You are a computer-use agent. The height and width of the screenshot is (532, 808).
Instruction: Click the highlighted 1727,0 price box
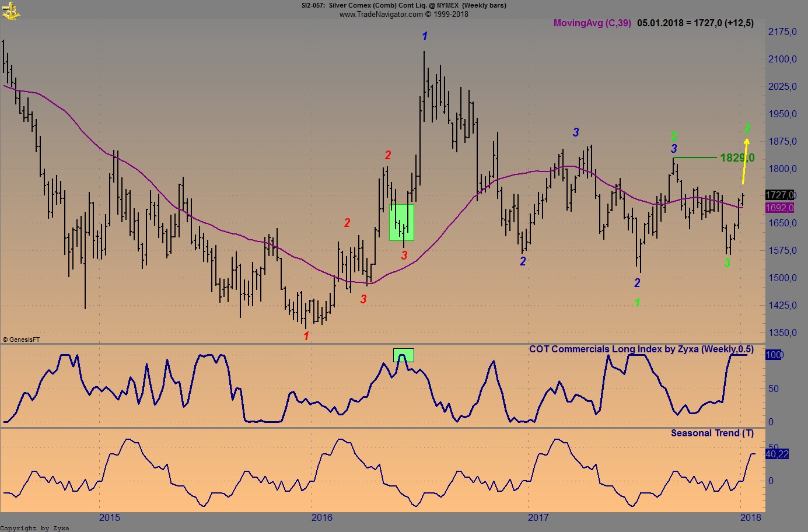pos(781,194)
